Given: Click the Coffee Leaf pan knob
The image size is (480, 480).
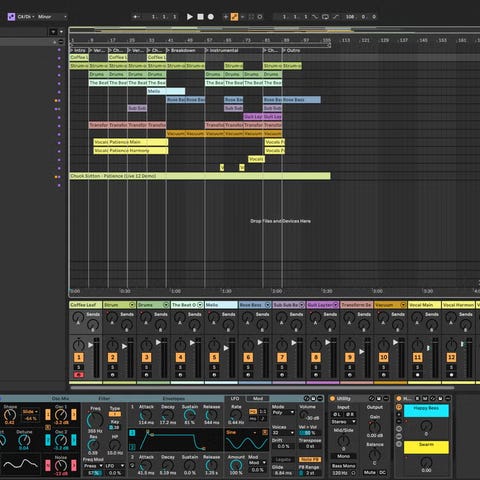Looking at the screenshot, I should 79,344.
